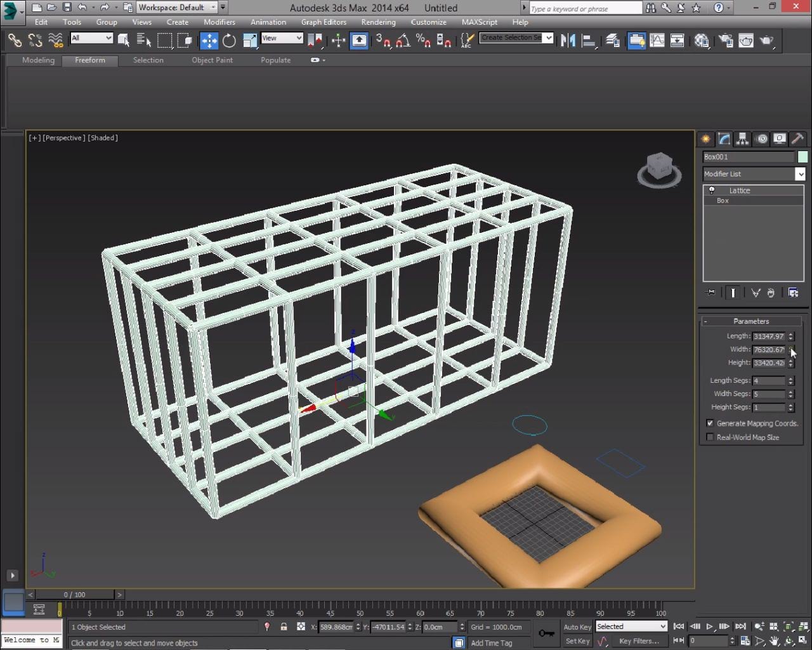
Task: Click the Length Segs input field
Action: pyautogui.click(x=769, y=381)
